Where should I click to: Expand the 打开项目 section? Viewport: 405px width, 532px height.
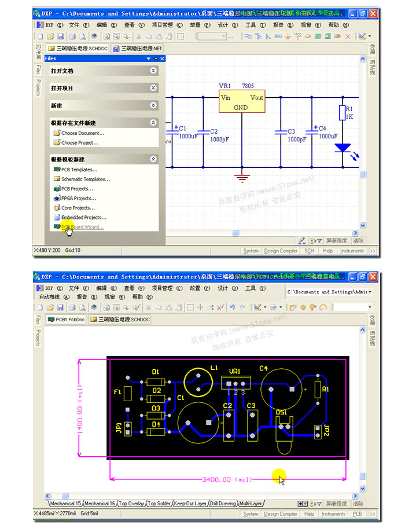coord(153,88)
